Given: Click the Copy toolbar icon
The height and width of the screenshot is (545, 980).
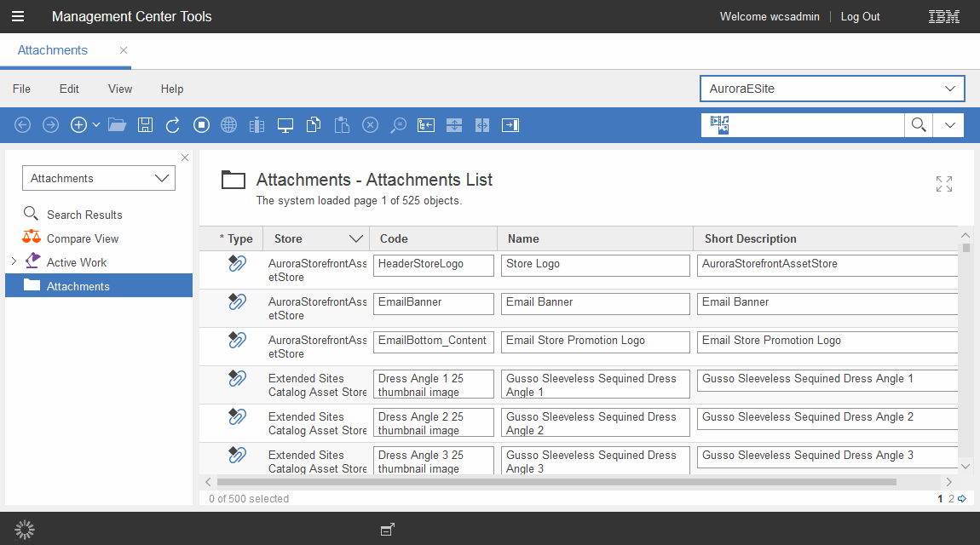Looking at the screenshot, I should tap(314, 125).
